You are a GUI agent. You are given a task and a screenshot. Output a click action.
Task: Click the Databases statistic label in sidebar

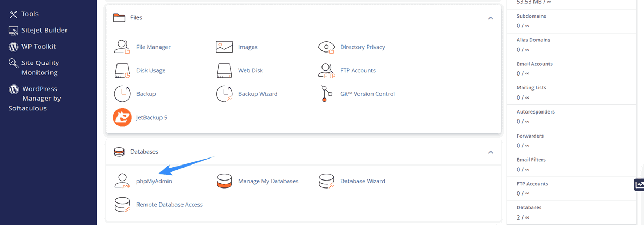tap(529, 208)
